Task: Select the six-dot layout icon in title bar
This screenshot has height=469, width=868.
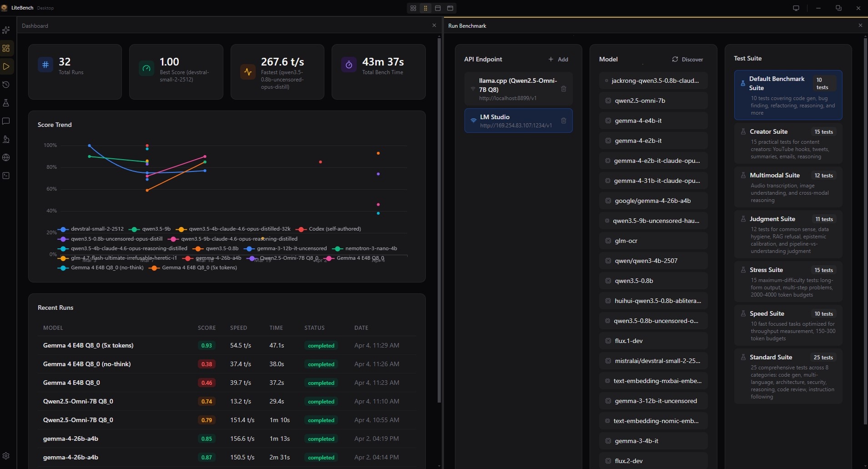Action: pos(425,8)
